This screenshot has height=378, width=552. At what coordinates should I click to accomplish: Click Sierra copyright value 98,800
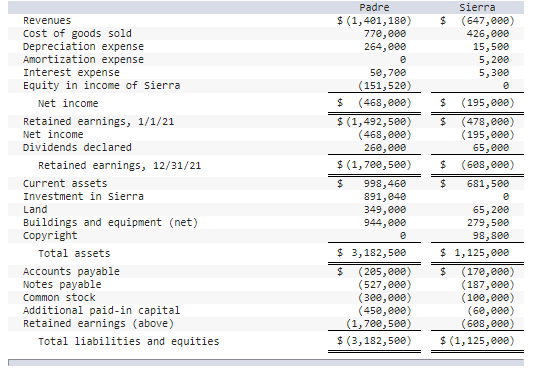[x=491, y=236]
